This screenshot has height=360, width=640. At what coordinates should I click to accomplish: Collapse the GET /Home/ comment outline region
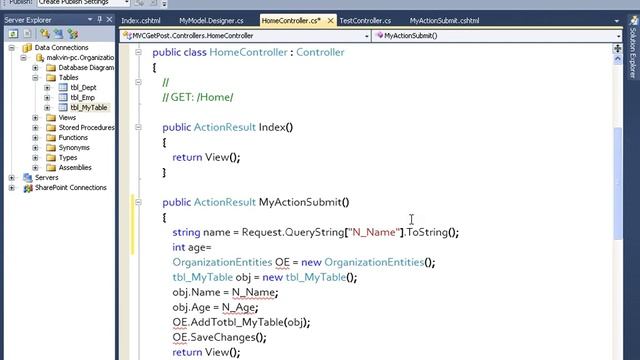pos(138,82)
